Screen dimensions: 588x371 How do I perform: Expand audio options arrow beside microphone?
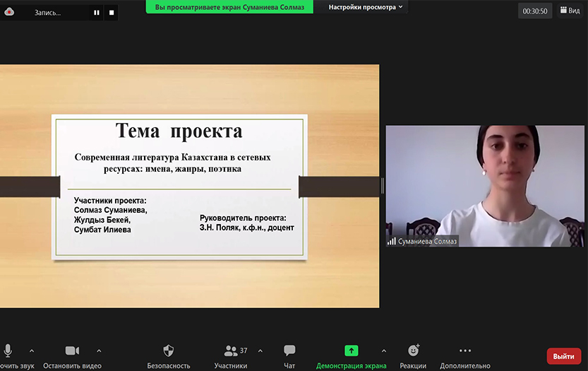pos(31,351)
